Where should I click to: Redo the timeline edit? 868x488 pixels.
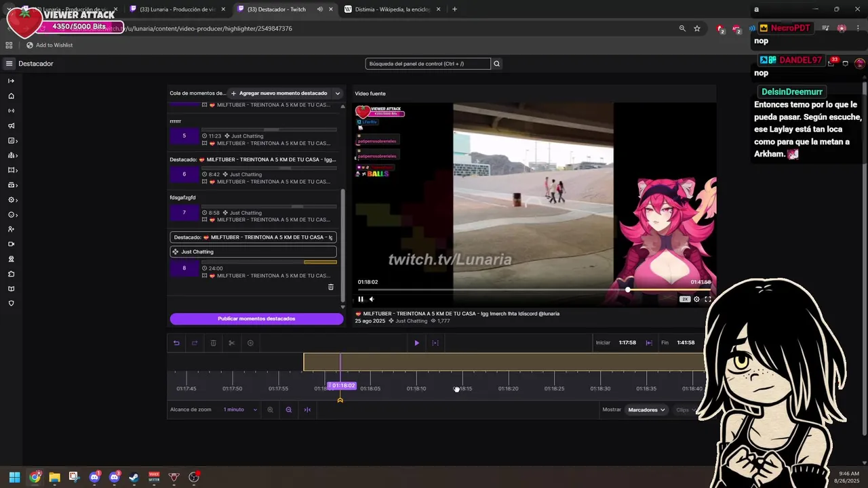(195, 343)
